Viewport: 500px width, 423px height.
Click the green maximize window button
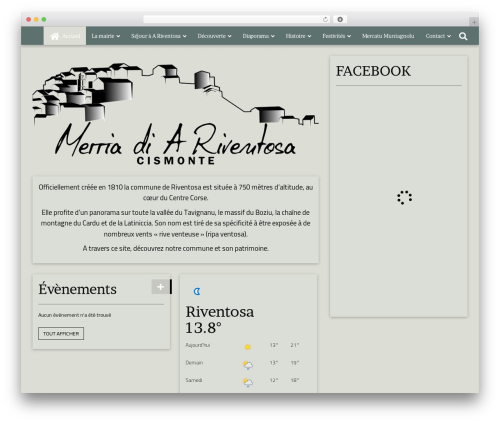pyautogui.click(x=44, y=19)
